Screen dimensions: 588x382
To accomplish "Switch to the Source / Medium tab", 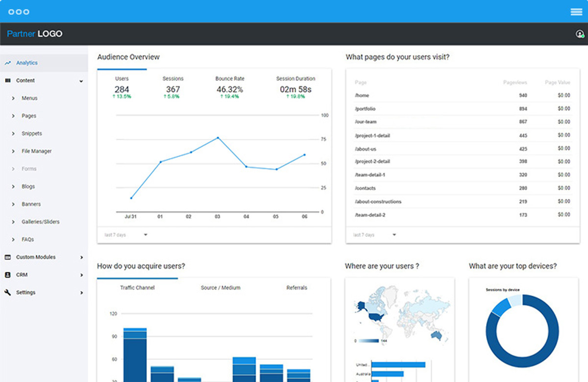I will pos(220,288).
